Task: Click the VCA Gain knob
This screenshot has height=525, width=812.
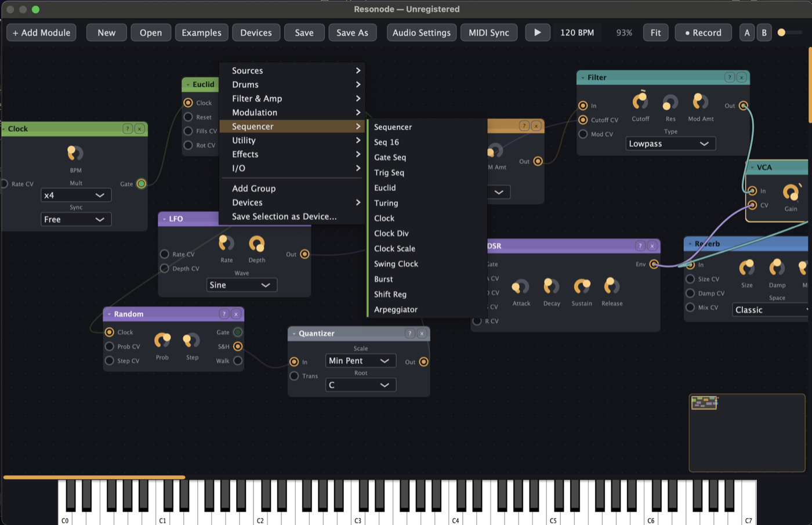Action: coord(791,192)
